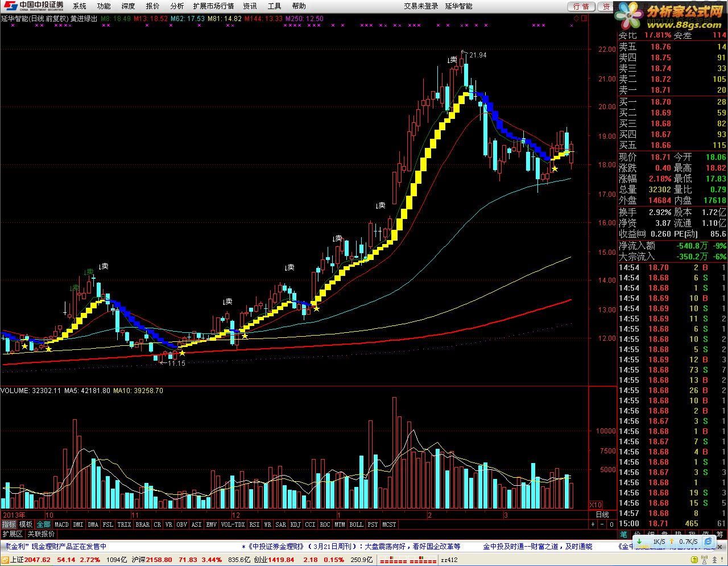This screenshot has width=728, height=566.
Task: Switch indicator to CR
Action: (157, 524)
